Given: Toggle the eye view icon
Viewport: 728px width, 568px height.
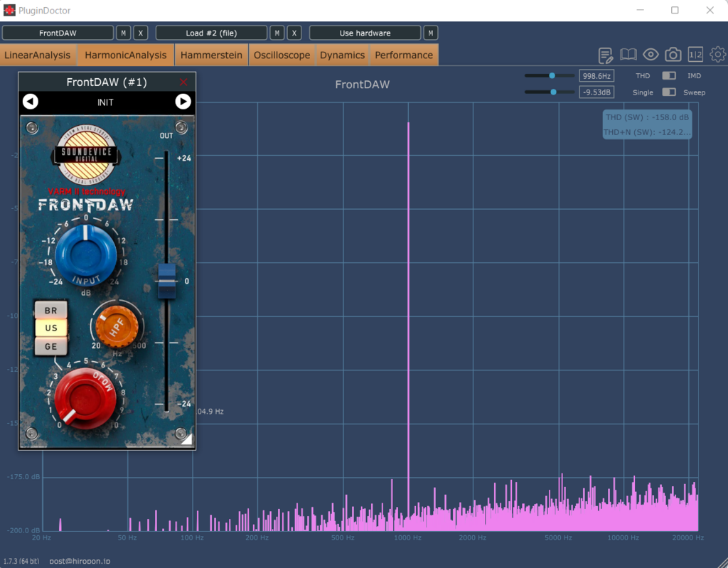Looking at the screenshot, I should click(651, 55).
